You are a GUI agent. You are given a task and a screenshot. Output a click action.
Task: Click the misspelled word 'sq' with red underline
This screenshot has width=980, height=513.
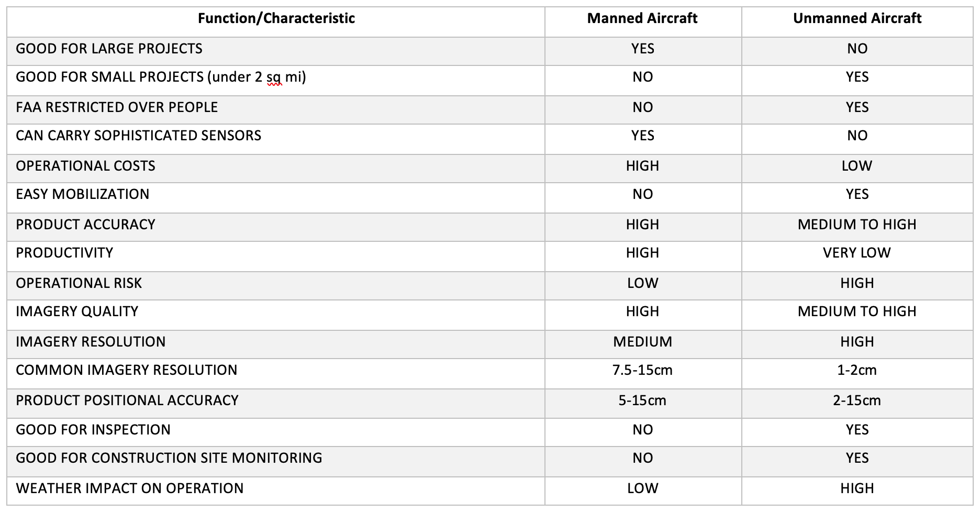pos(274,77)
